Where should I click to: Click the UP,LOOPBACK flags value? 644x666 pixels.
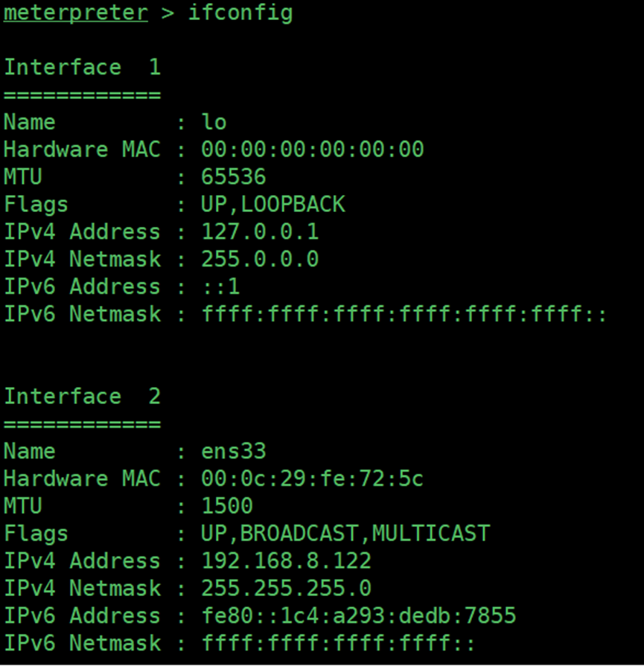[273, 205]
